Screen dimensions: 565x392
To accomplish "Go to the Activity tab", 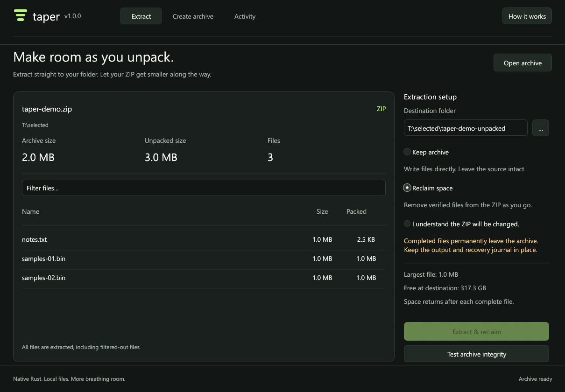I will point(245,16).
